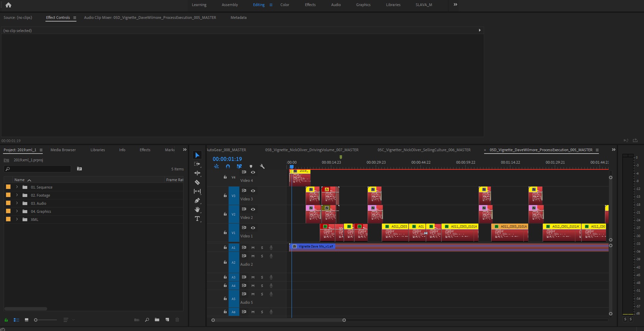Go to the Home screen icon
The height and width of the screenshot is (331, 644).
point(8,5)
